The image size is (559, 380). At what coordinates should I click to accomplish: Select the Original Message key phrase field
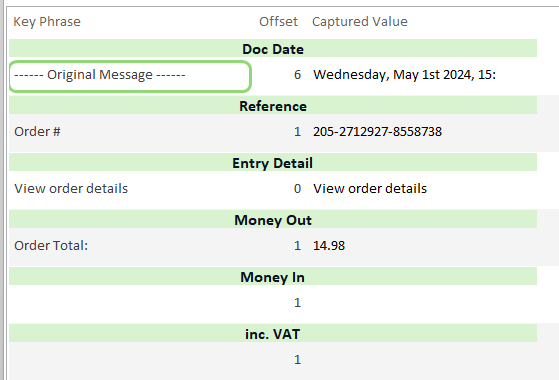pyautogui.click(x=130, y=76)
